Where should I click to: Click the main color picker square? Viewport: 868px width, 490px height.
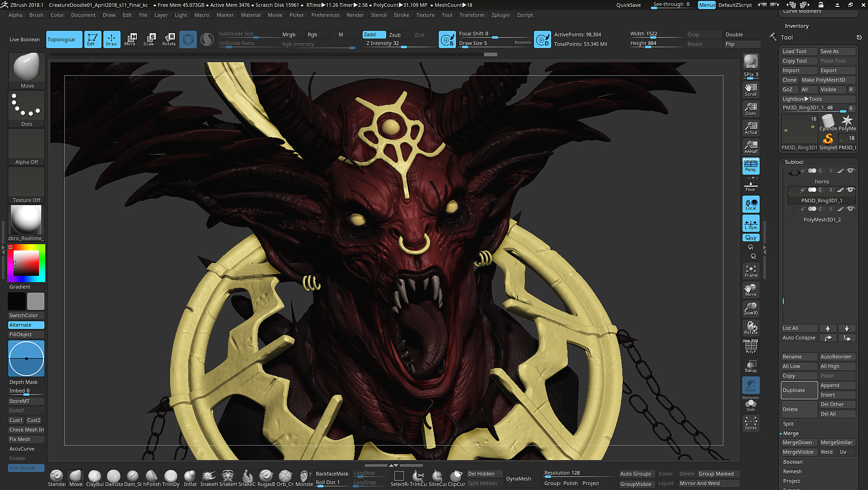[26, 263]
